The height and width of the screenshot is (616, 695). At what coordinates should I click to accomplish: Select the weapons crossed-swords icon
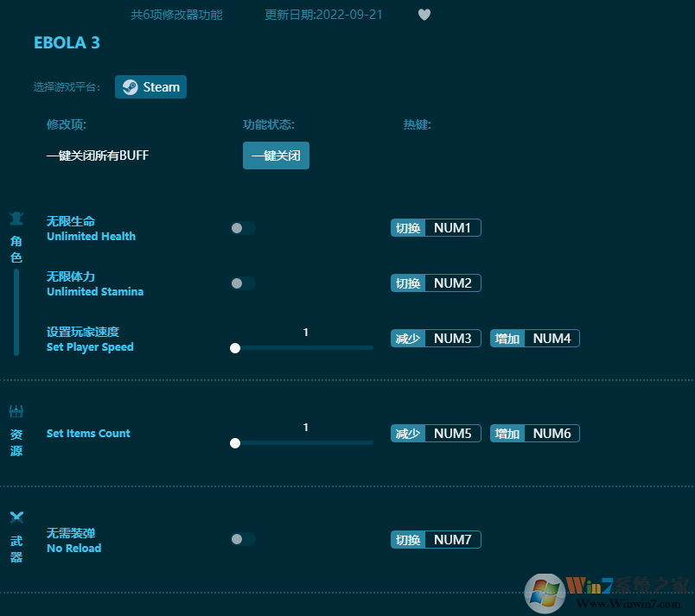[x=16, y=518]
